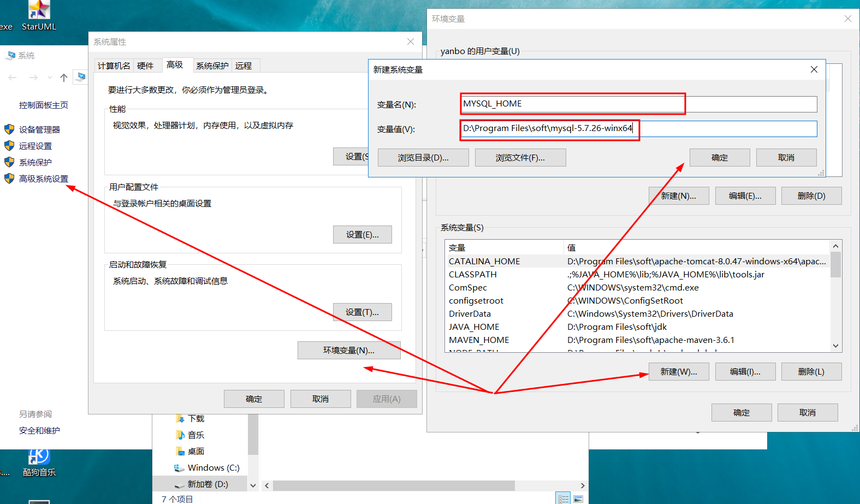Viewport: 860px width, 504px height.
Task: Click shield icon beside 系统保护
Action: [9, 162]
